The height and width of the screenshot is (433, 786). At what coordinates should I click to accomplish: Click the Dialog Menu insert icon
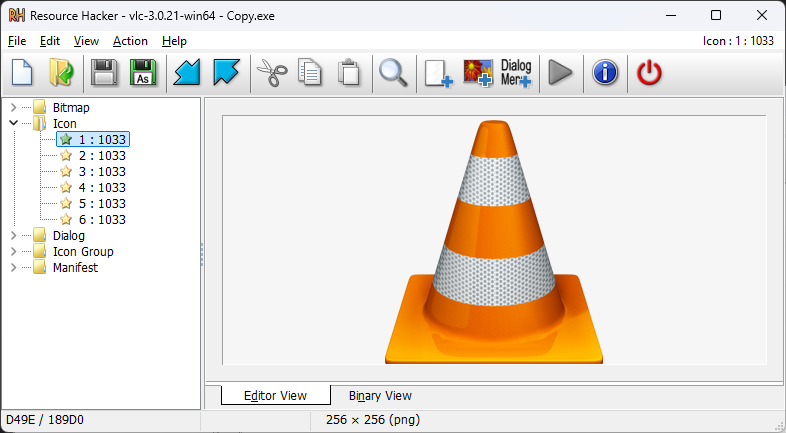[516, 73]
